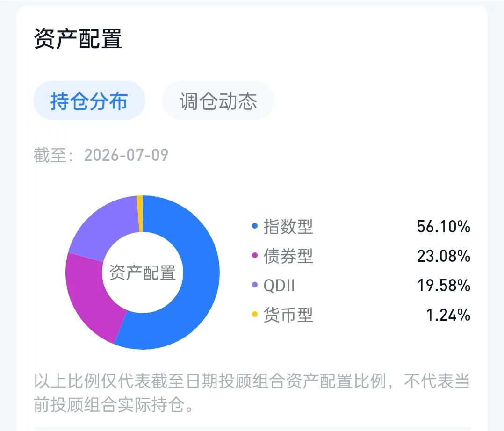The height and width of the screenshot is (431, 504).
Task: Click the 资产配置 label in donut center
Action: click(143, 272)
